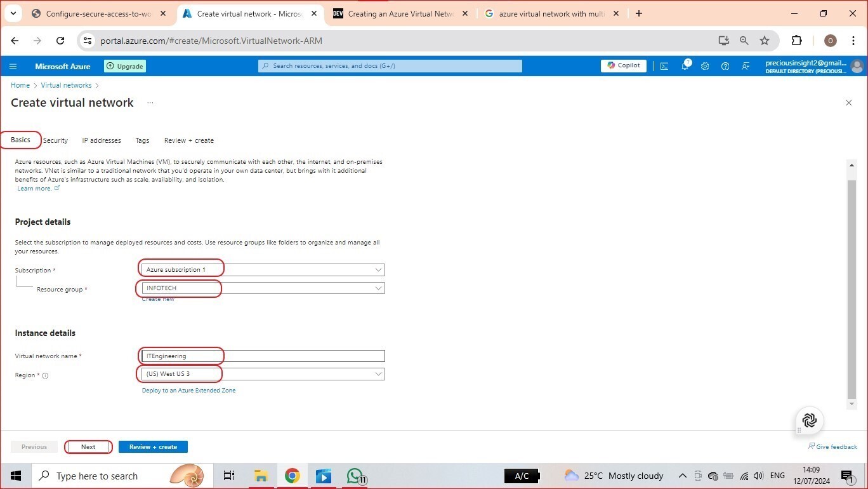Click the Create new resource group link
868x489 pixels.
158,299
